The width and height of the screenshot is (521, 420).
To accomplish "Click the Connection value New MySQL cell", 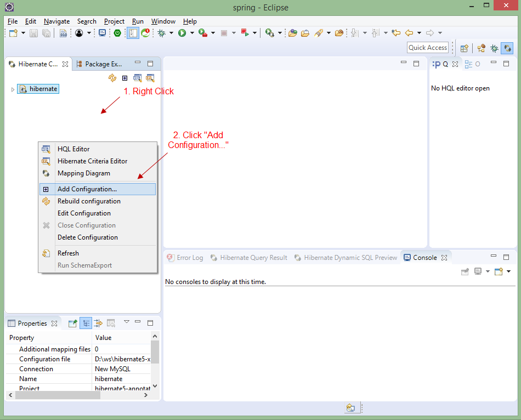I will tap(122, 369).
